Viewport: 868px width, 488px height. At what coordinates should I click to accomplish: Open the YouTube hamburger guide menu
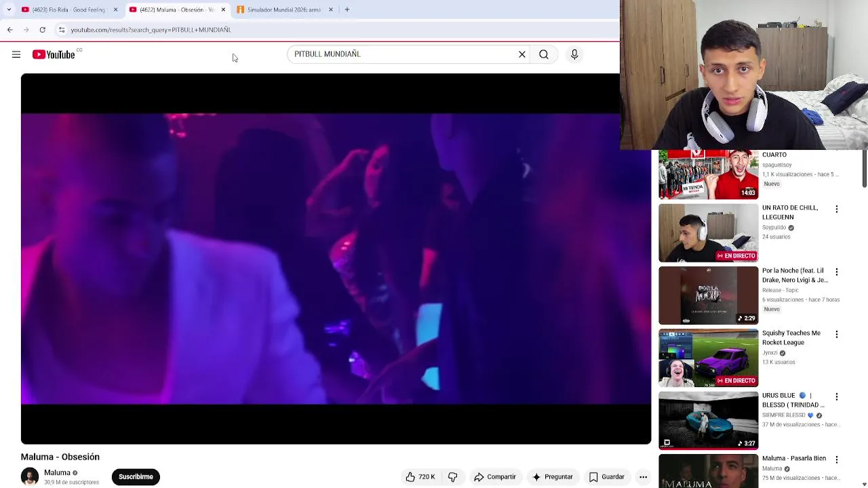pos(16,54)
